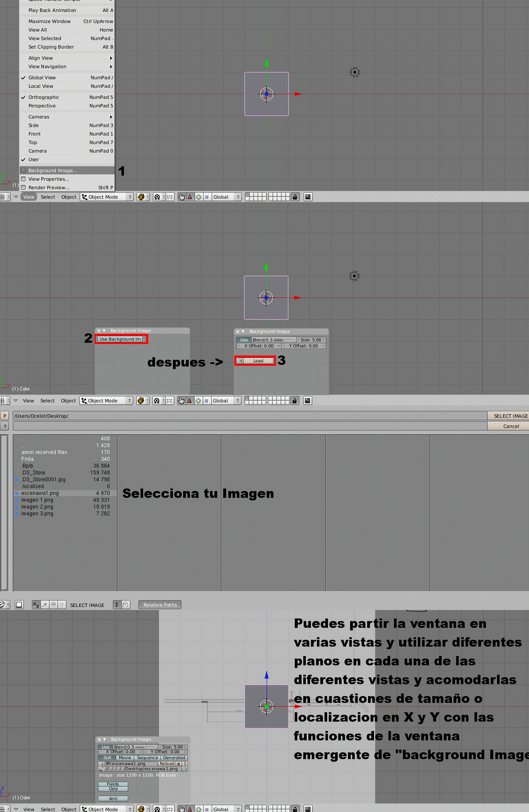Choose Maximize Window from the View menu

click(x=67, y=21)
